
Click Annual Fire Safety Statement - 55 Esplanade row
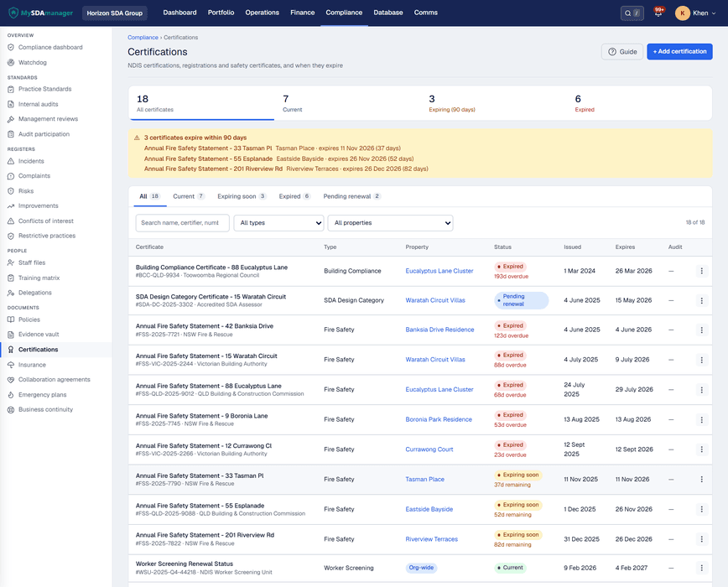pyautogui.click(x=420, y=510)
